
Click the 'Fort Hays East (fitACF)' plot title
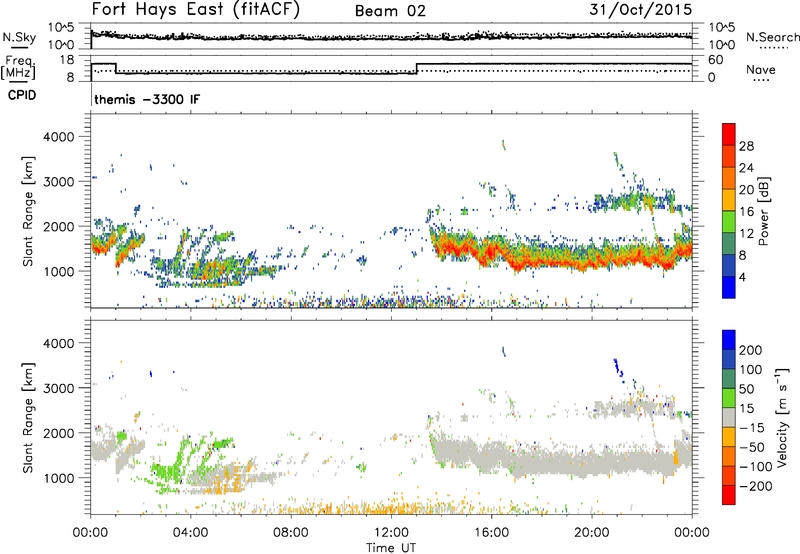196,9
